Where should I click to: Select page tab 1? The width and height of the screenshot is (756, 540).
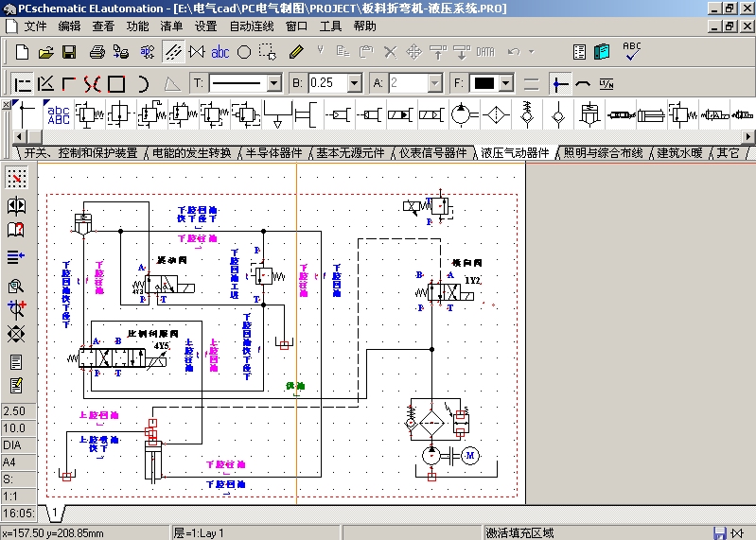(x=55, y=513)
